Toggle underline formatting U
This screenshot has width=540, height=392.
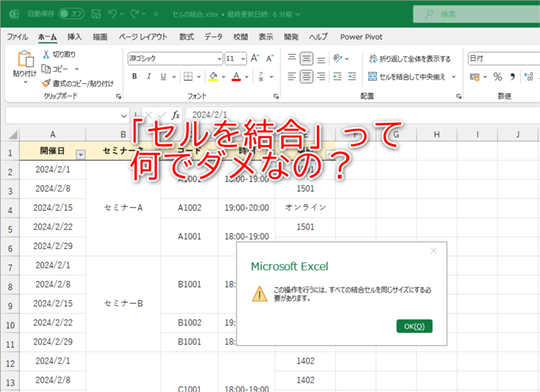pyautogui.click(x=163, y=76)
